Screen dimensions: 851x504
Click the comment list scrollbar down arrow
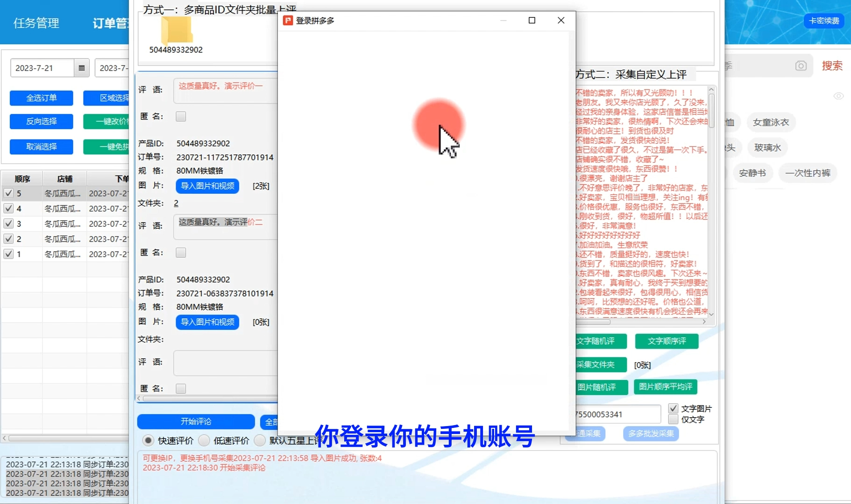pyautogui.click(x=710, y=315)
